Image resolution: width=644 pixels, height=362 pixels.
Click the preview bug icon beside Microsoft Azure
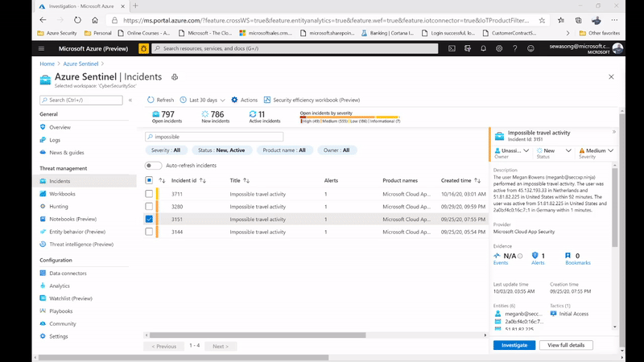(x=144, y=48)
